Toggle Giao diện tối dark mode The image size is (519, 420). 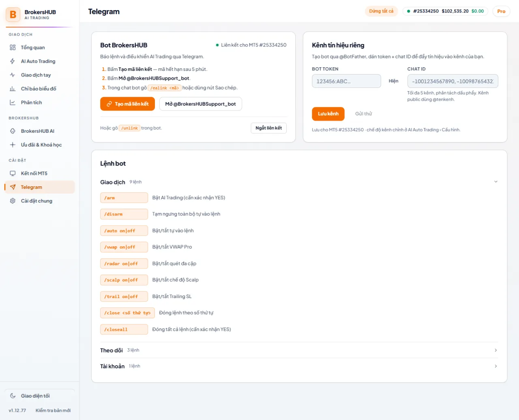[x=40, y=396]
